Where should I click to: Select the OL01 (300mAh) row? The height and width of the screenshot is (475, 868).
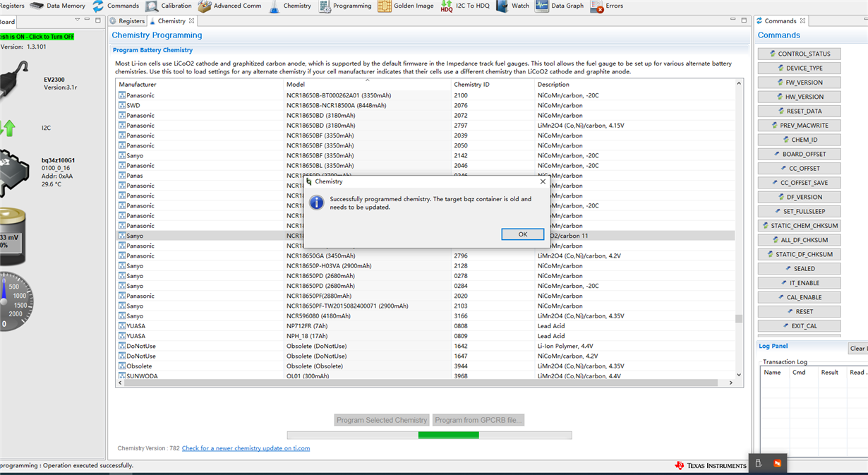[426, 376]
